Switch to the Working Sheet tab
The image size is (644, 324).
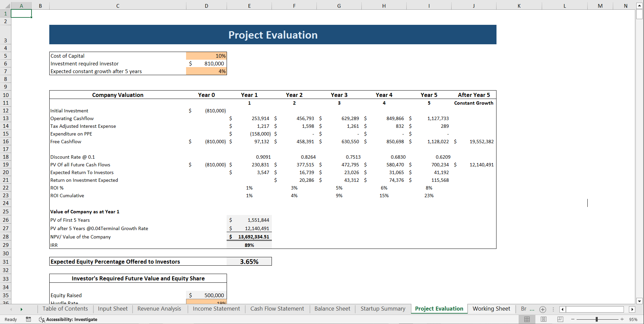tap(491, 309)
